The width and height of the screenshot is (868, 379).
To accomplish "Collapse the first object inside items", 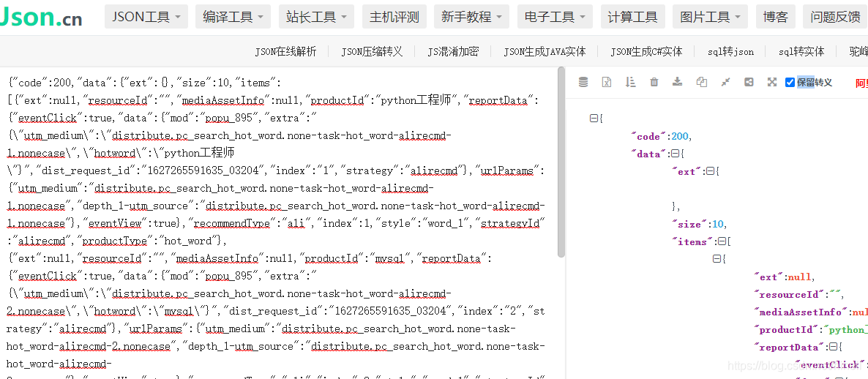I will (x=717, y=259).
